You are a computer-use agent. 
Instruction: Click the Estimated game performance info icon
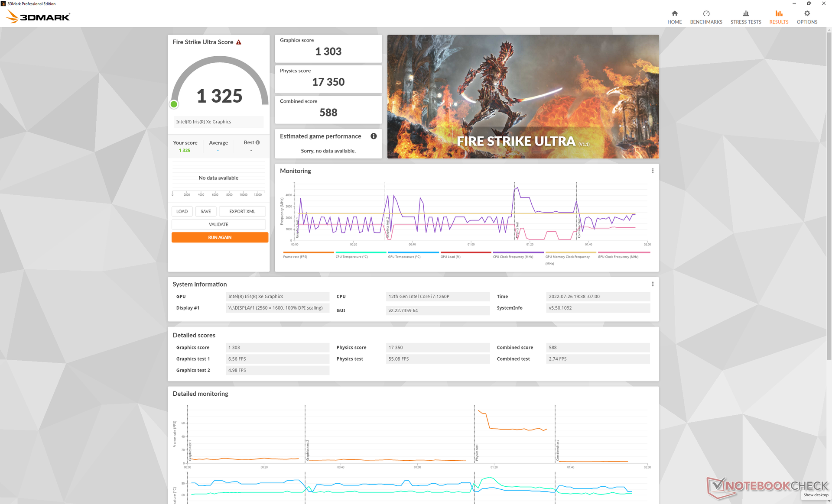(x=374, y=136)
